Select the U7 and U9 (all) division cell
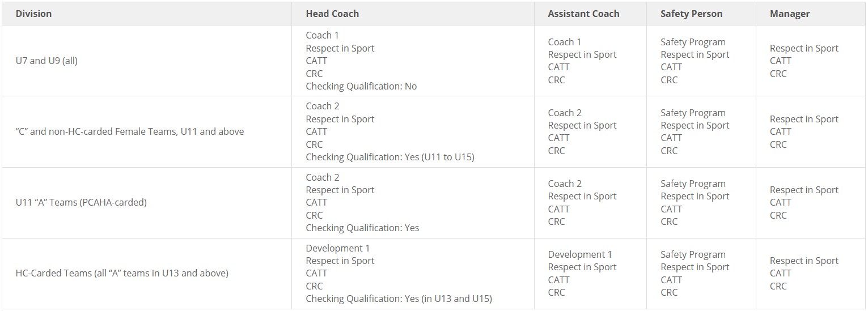The width and height of the screenshot is (868, 311). tap(46, 61)
